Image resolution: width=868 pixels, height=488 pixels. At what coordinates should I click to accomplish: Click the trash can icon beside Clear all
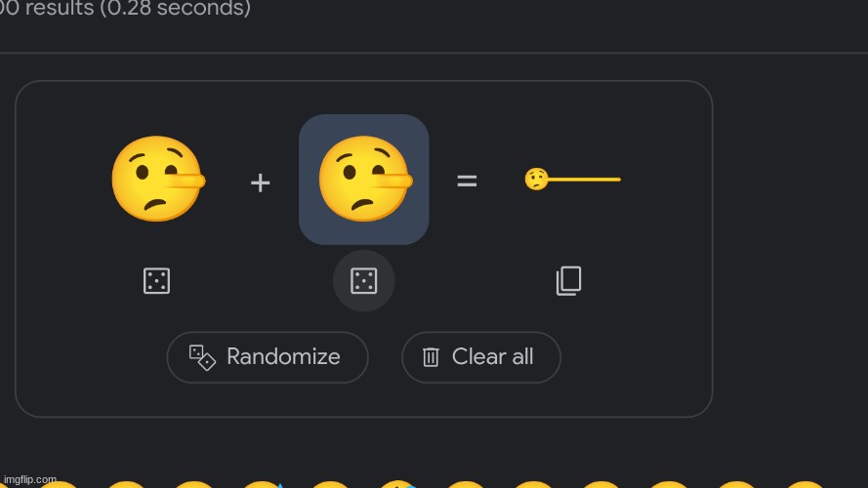pyautogui.click(x=431, y=357)
